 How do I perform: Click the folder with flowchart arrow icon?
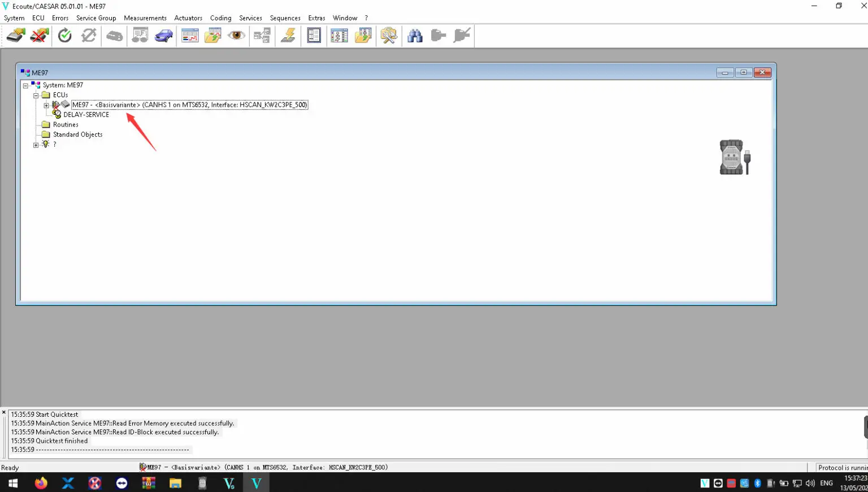pyautogui.click(x=363, y=36)
